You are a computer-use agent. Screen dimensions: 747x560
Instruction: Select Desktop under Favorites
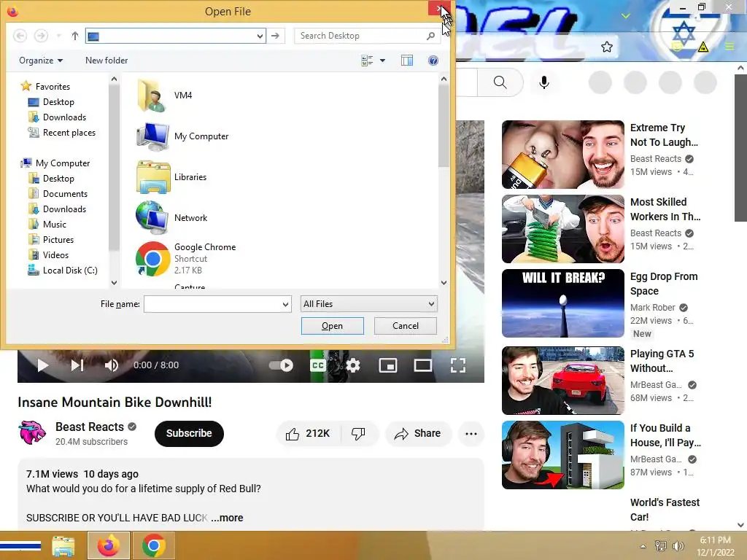pyautogui.click(x=51, y=102)
